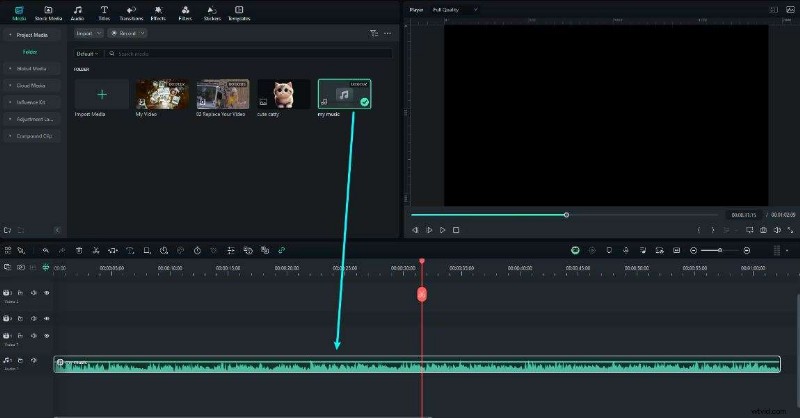The width and height of the screenshot is (800, 418).
Task: Open the Filters tab
Action: click(185, 13)
